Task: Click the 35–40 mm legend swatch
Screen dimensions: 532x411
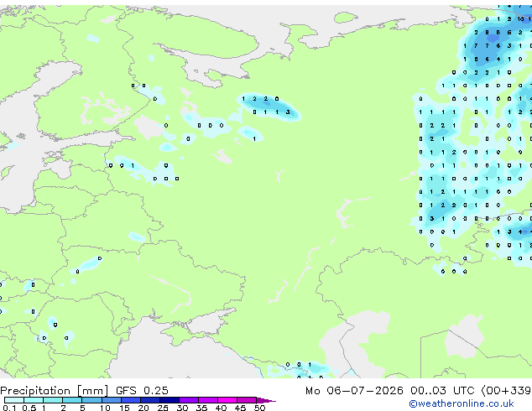Action: (208, 400)
